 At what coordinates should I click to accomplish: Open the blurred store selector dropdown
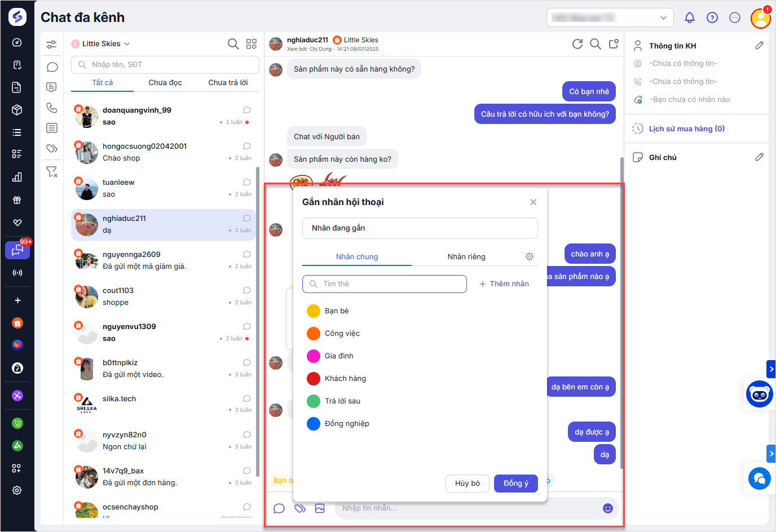point(610,17)
